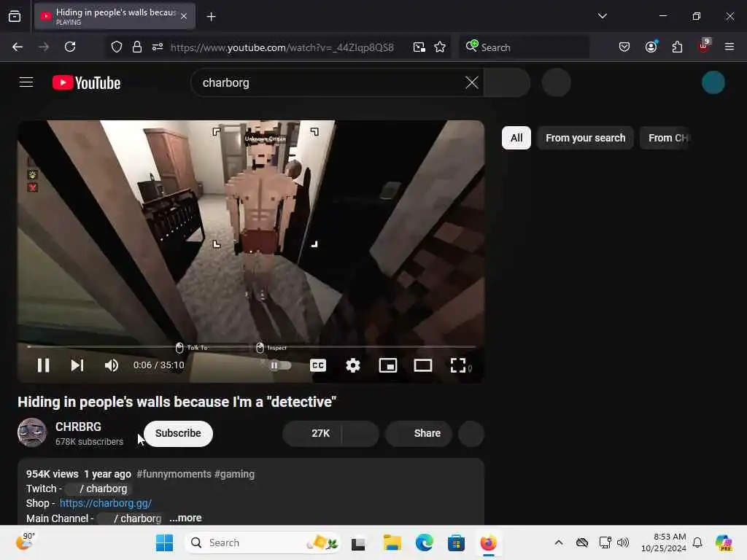
Task: Like the video with 27K likes
Action: 312,433
